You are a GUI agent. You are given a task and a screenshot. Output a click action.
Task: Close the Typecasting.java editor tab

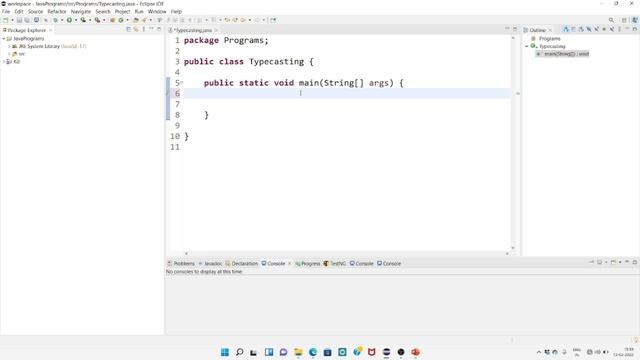coord(216,30)
